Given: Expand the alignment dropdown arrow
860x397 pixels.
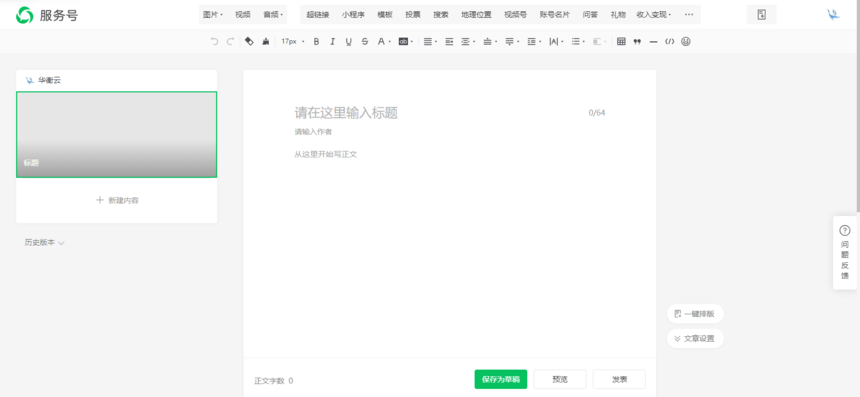Looking at the screenshot, I should [x=435, y=42].
